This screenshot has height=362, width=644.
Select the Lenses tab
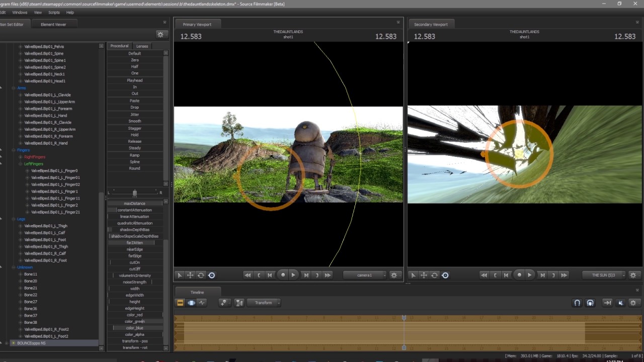point(142,46)
